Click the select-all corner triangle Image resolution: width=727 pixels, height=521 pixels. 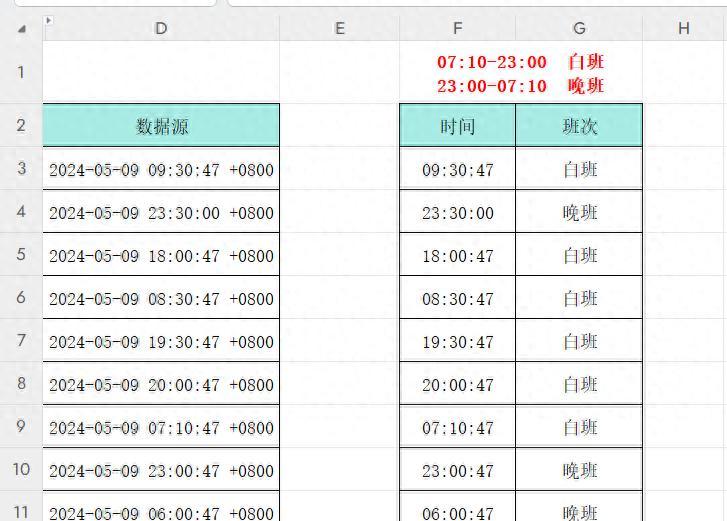21,29
